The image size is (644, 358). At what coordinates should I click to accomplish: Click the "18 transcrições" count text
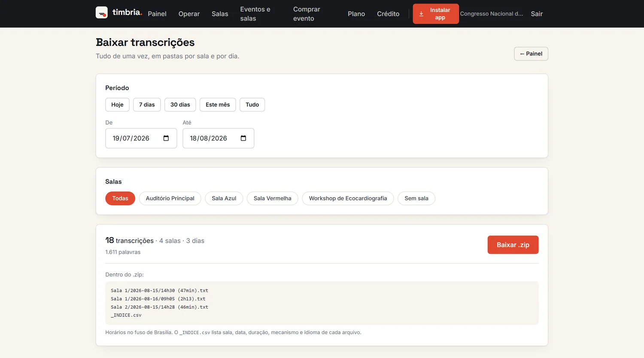(130, 241)
